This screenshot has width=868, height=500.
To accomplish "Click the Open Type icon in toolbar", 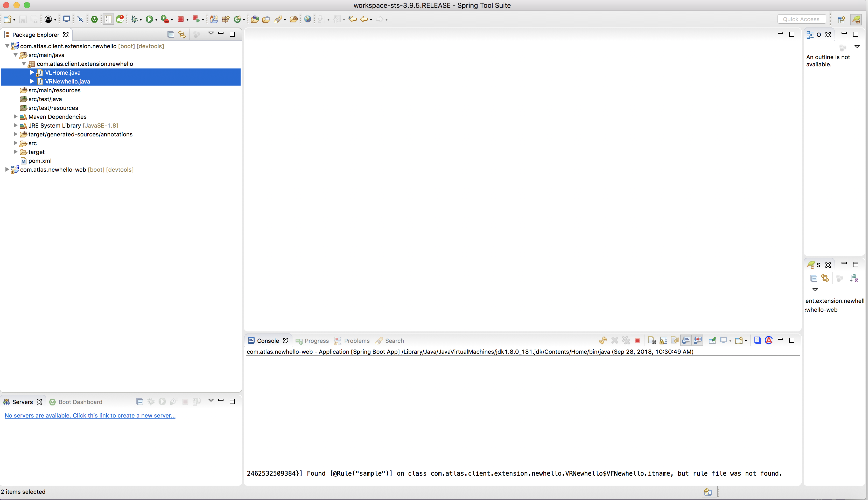I will (255, 19).
